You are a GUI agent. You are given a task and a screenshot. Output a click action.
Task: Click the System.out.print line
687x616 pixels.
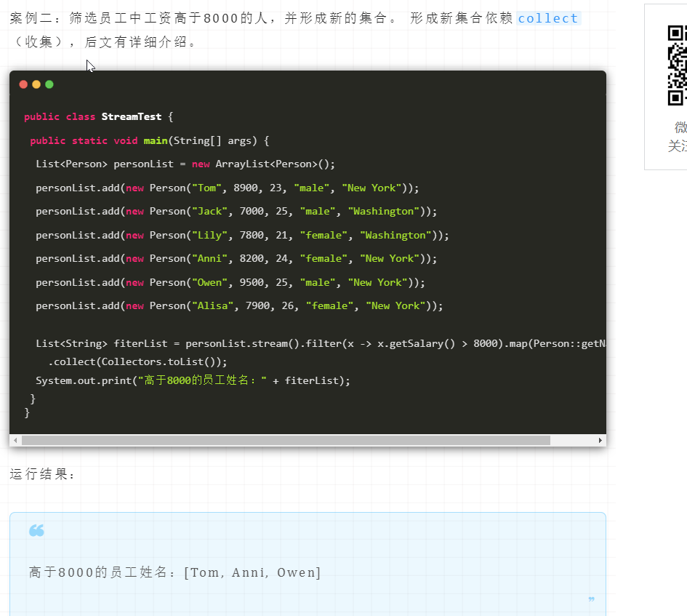(193, 380)
